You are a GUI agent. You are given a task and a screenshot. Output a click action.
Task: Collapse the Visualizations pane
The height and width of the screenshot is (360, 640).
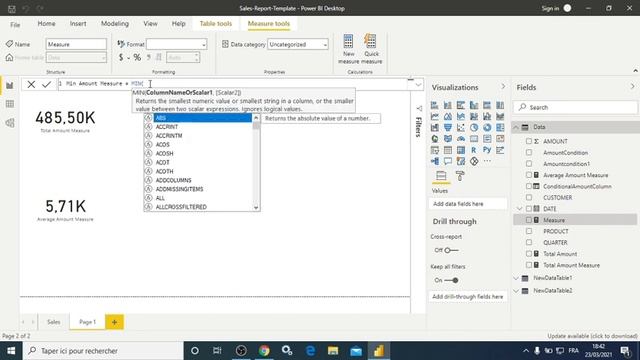point(503,87)
